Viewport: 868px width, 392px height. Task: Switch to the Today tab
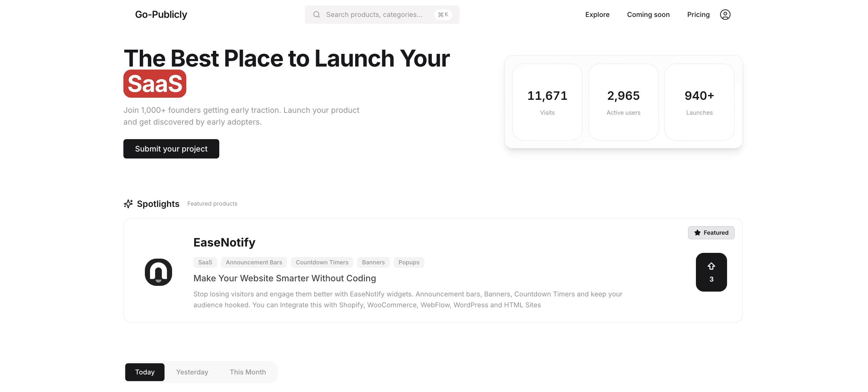click(145, 372)
